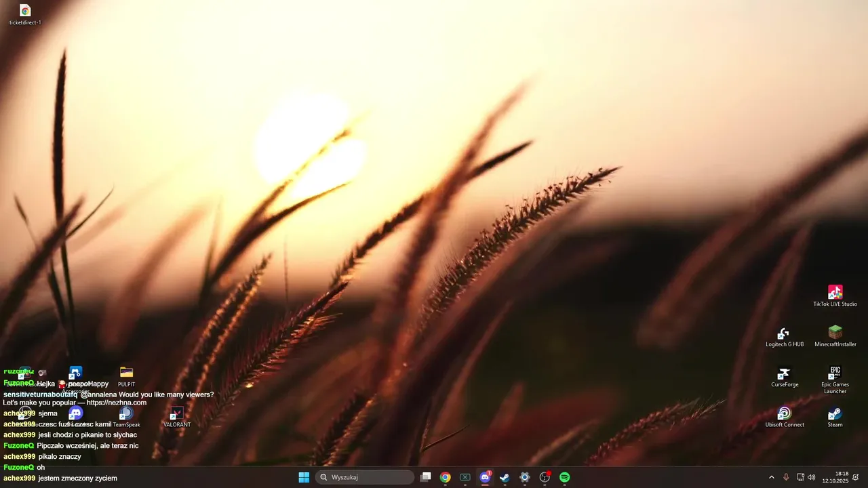
Task: Open the clock showing 18:18 12.10.2025
Action: point(835,477)
